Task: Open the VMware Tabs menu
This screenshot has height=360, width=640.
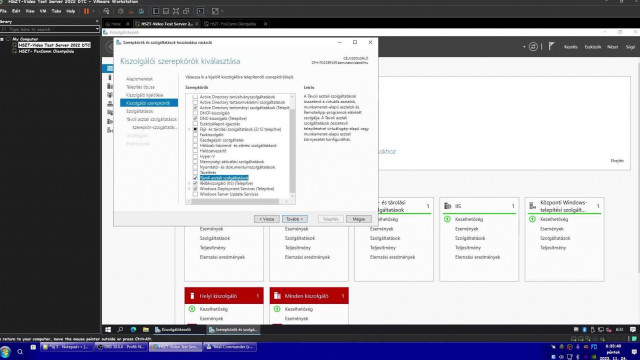Action: [56, 11]
